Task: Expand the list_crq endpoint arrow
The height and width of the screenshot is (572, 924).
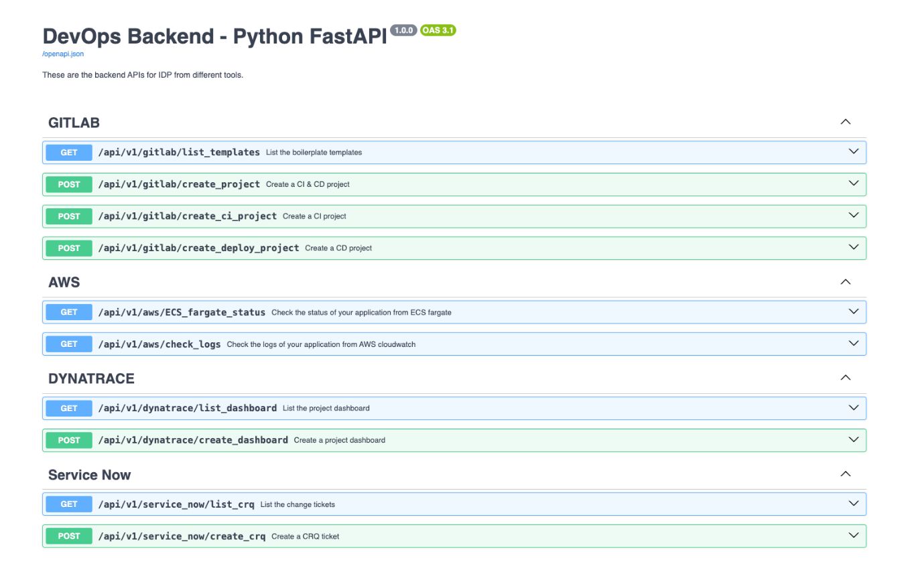Action: [854, 504]
